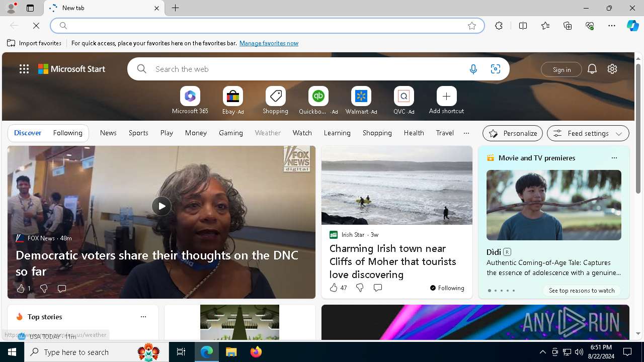Add this page to favorites star
Image resolution: width=644 pixels, height=362 pixels.
coord(471,26)
